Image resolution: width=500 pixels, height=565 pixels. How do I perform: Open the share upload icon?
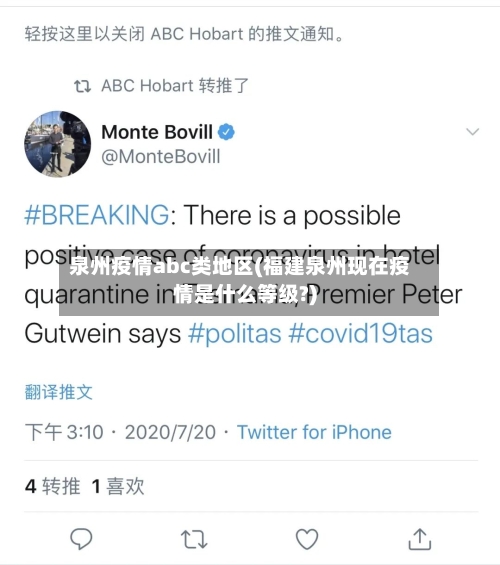(420, 539)
